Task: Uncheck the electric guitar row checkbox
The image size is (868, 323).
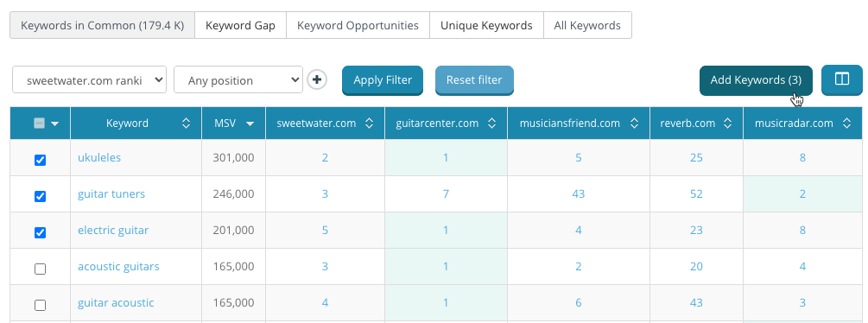Action: tap(40, 233)
